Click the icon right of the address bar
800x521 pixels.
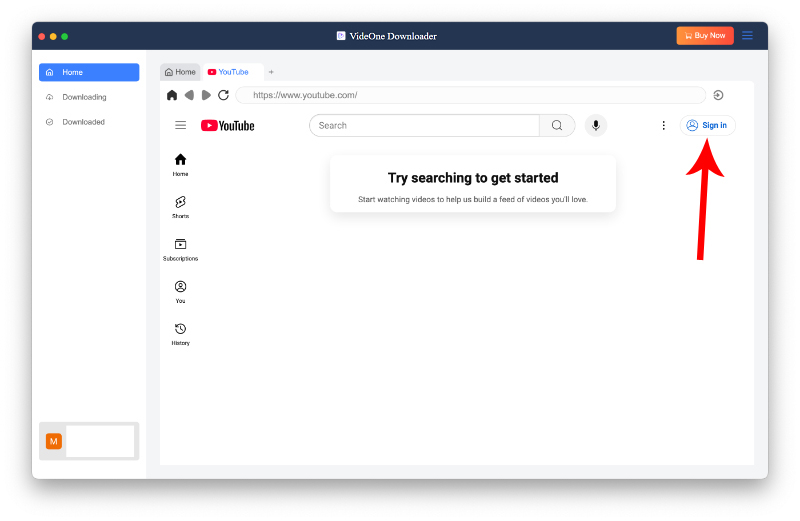click(718, 95)
